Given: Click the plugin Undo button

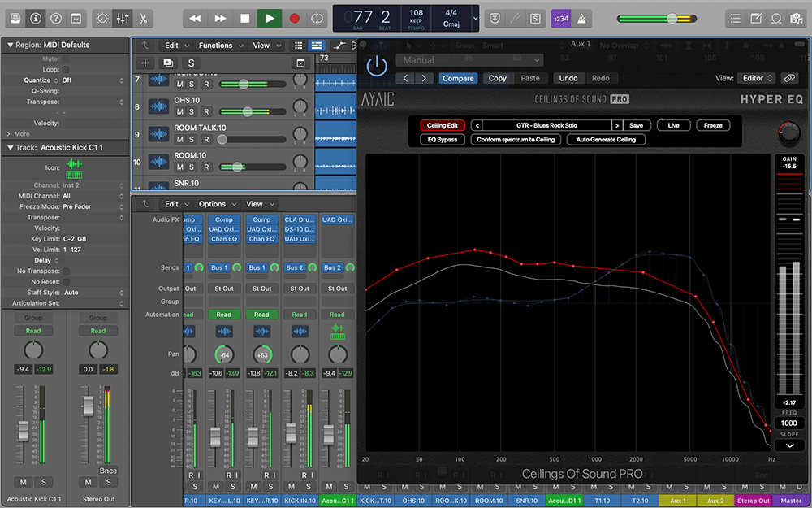Looking at the screenshot, I should 568,78.
